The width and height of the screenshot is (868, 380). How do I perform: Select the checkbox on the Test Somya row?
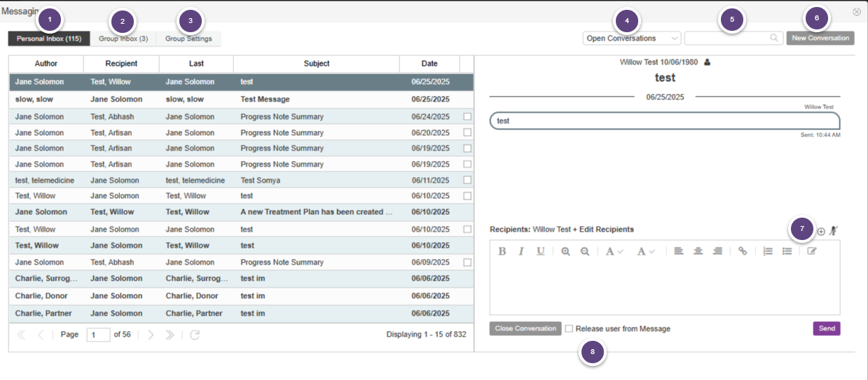pyautogui.click(x=467, y=180)
